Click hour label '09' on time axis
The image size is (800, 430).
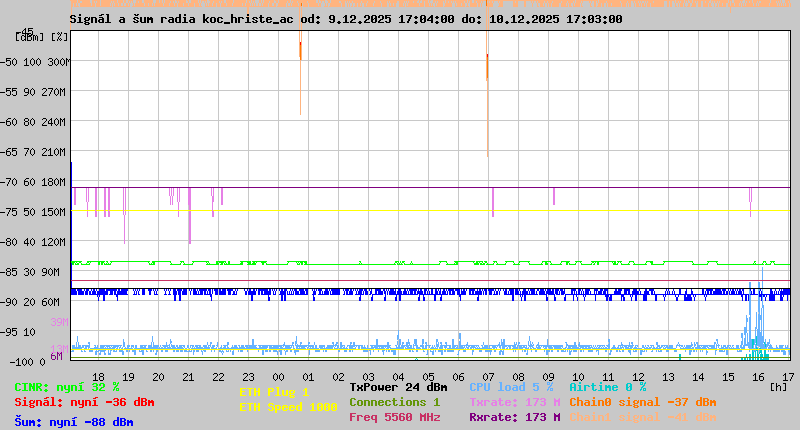coord(548,377)
